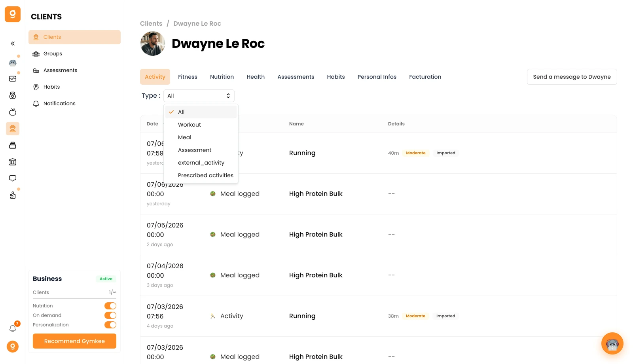
Task: Sort by the Date column header
Action: click(x=152, y=124)
